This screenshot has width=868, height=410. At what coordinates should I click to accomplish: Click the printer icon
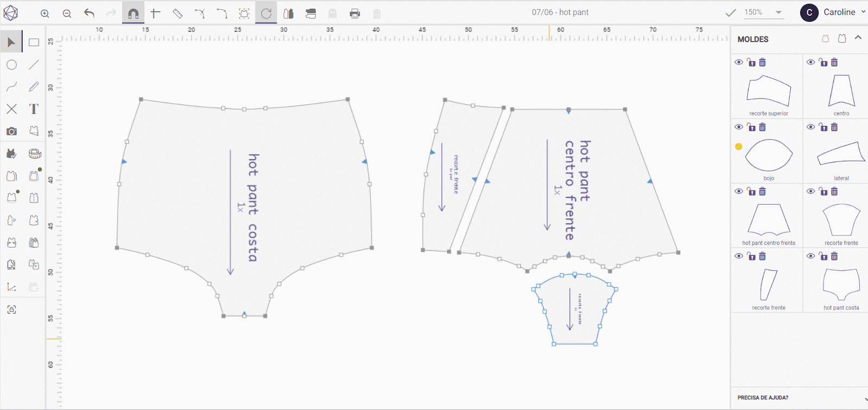(x=355, y=14)
